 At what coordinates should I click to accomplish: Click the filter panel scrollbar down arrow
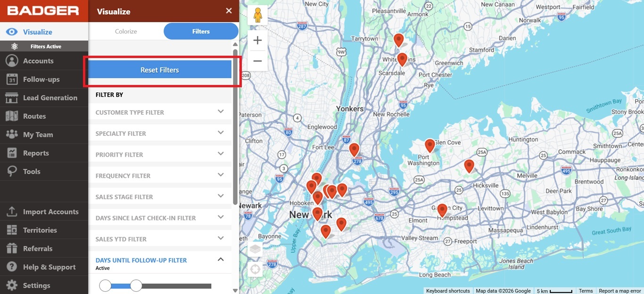(x=235, y=291)
